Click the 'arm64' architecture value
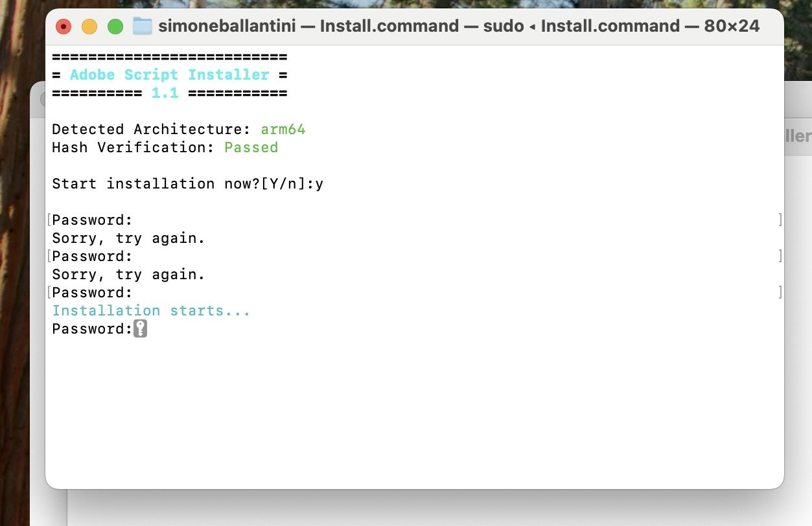Image resolution: width=812 pixels, height=526 pixels. point(283,129)
